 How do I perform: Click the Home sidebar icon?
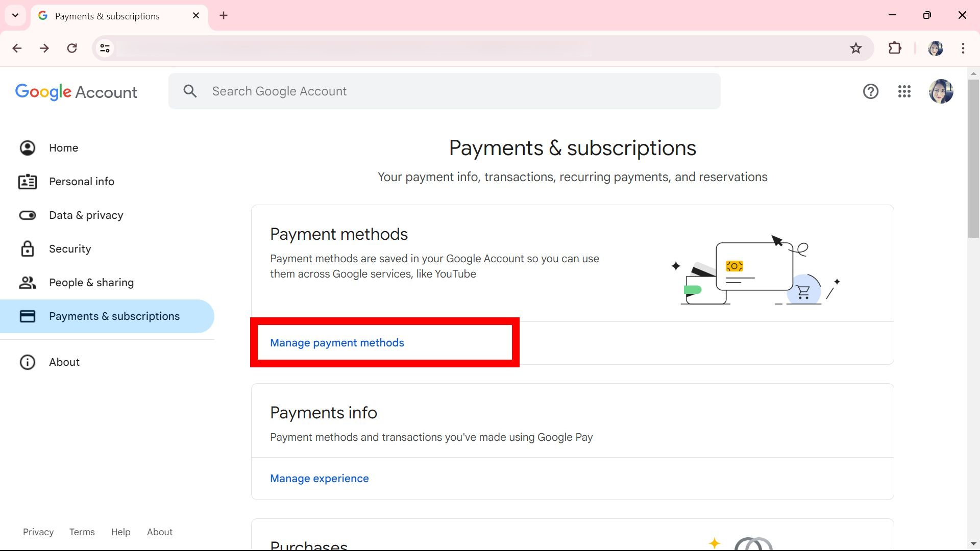(x=27, y=148)
